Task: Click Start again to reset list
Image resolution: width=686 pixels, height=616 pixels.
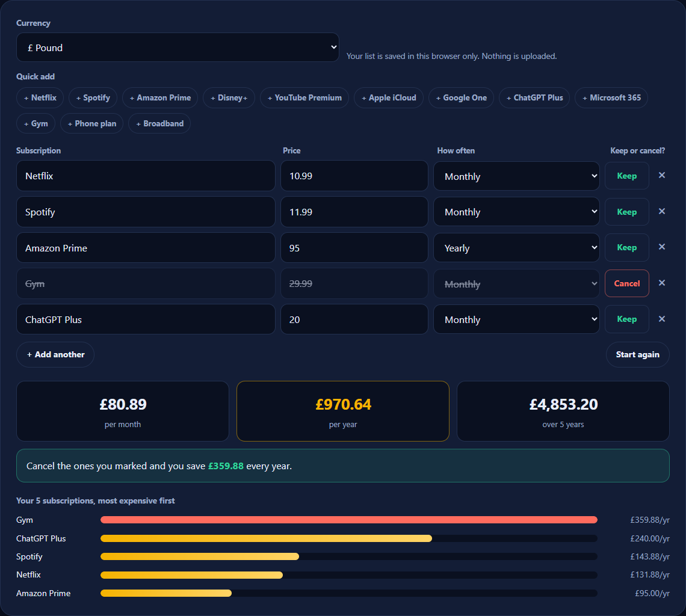Action: click(637, 354)
